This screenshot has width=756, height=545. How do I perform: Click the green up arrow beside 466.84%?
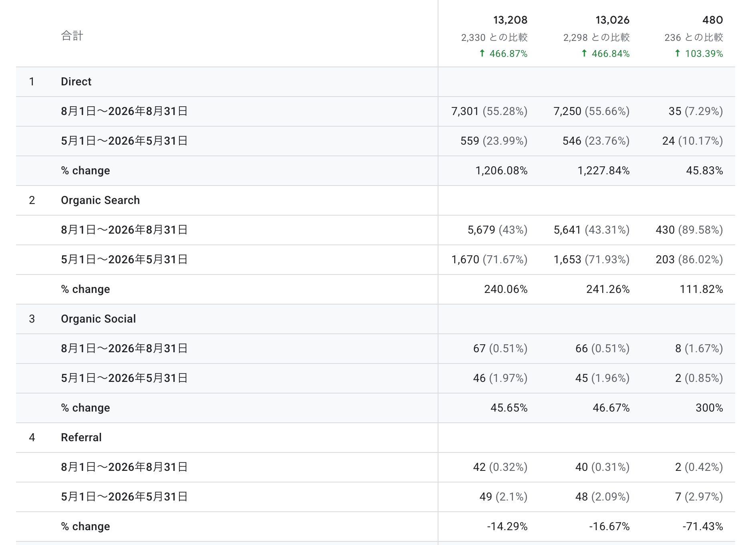coord(584,53)
